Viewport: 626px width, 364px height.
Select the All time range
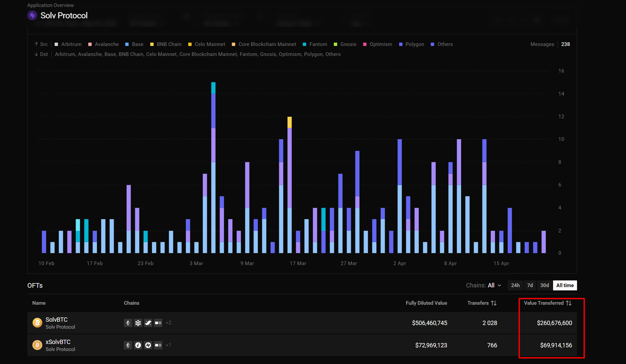[565, 285]
